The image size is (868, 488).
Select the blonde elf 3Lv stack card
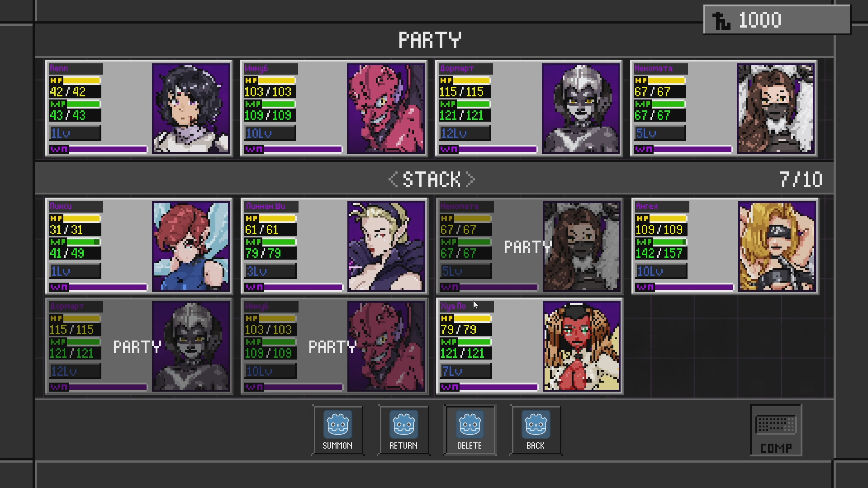point(334,246)
